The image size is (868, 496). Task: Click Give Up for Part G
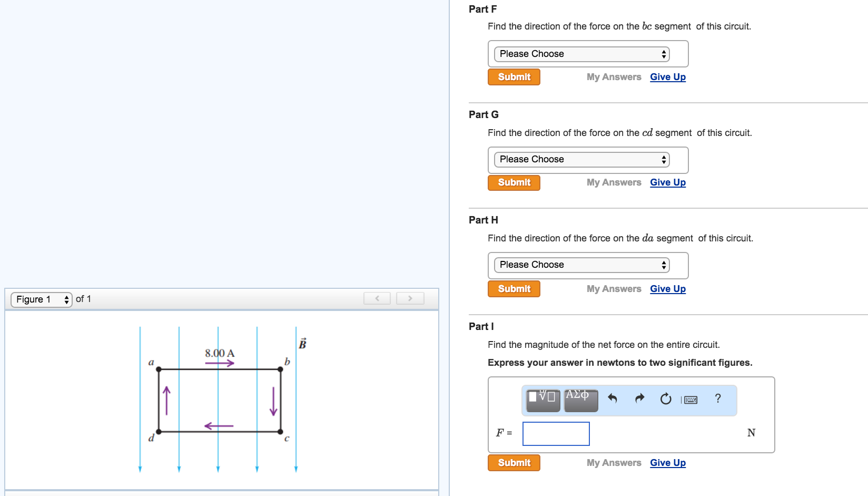pos(667,182)
